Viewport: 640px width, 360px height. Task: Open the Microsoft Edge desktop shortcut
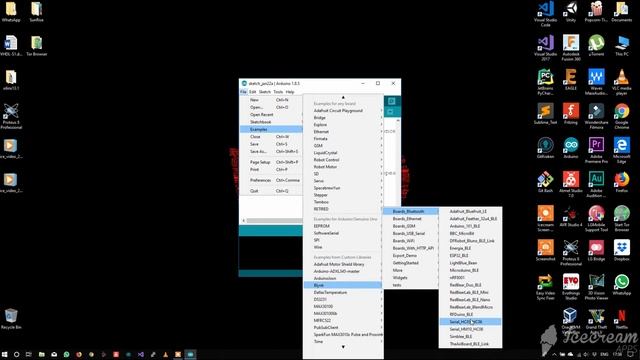click(x=622, y=151)
